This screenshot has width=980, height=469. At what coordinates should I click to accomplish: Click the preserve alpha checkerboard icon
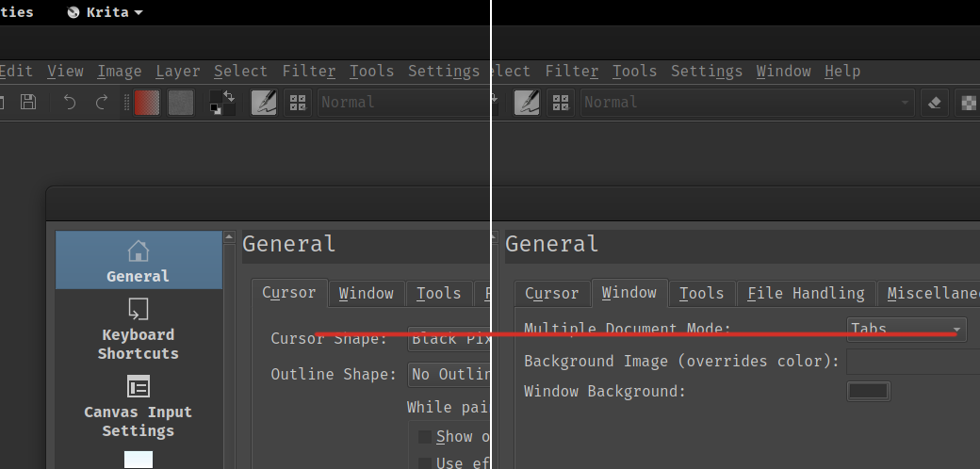969,102
